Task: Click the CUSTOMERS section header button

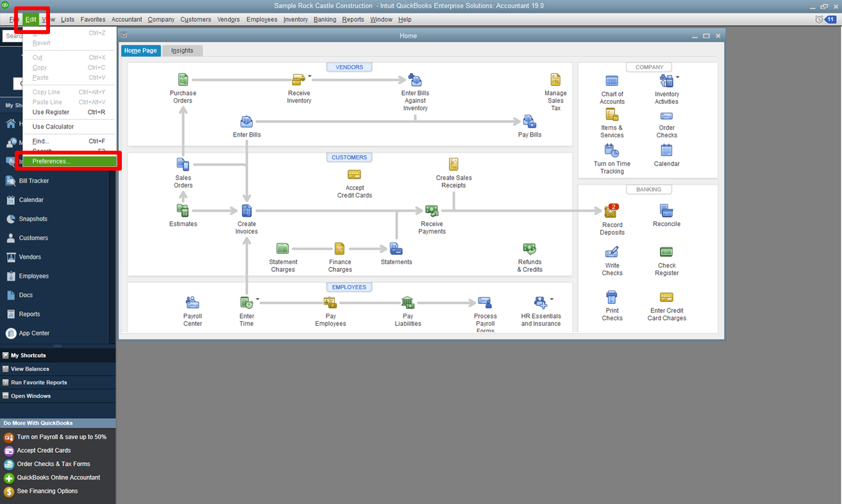Action: [x=349, y=157]
